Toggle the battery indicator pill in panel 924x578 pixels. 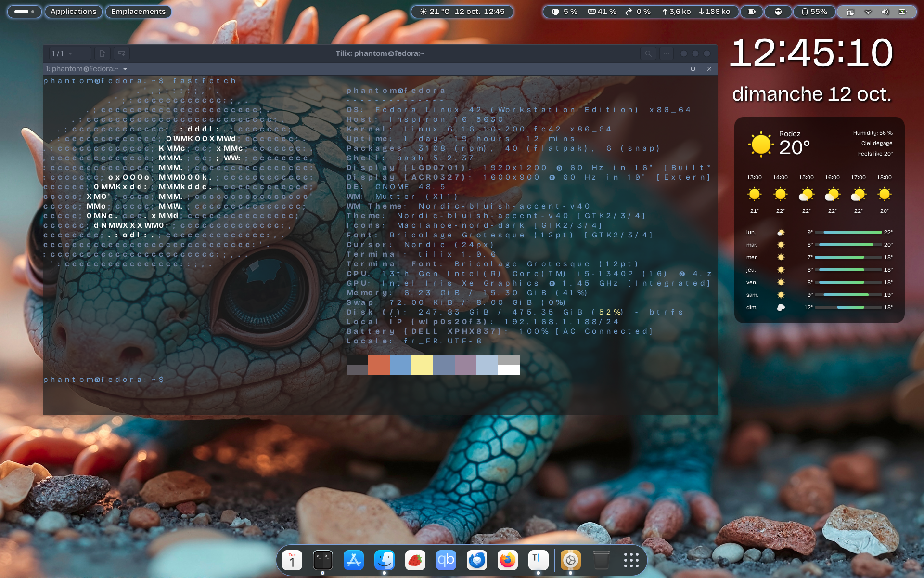point(751,12)
